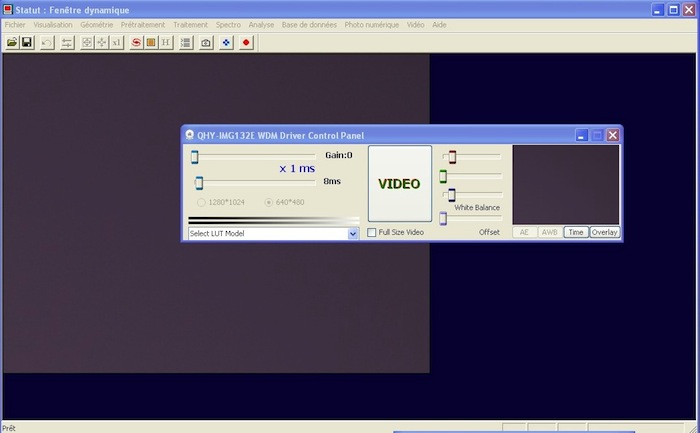Click the red dot record icon
This screenshot has height=433, width=700.
pyautogui.click(x=246, y=42)
